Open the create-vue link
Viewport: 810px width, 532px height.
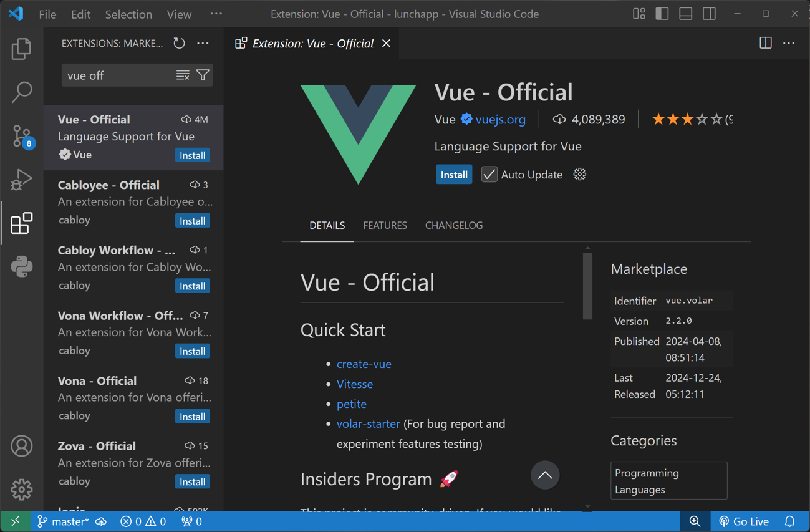pos(364,364)
